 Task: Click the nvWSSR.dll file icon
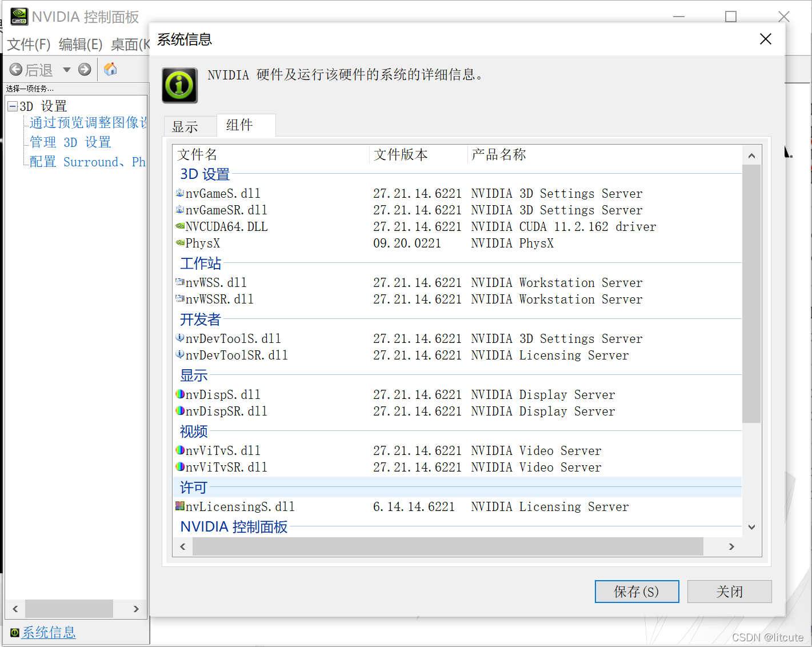(180, 299)
